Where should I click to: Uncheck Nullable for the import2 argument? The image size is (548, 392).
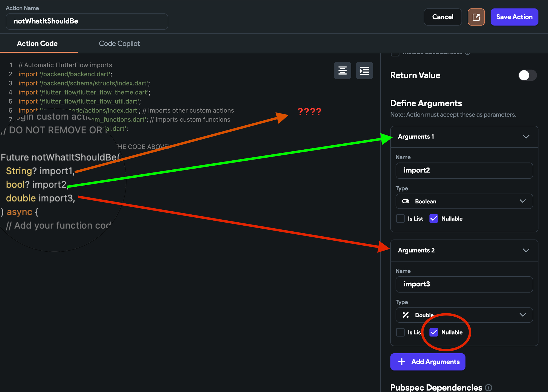[x=433, y=218]
